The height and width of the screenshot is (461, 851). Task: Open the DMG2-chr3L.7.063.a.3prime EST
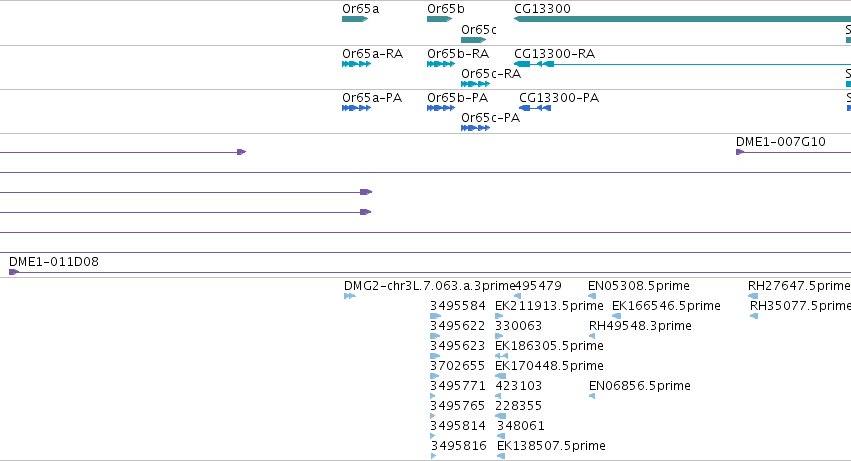[350, 296]
